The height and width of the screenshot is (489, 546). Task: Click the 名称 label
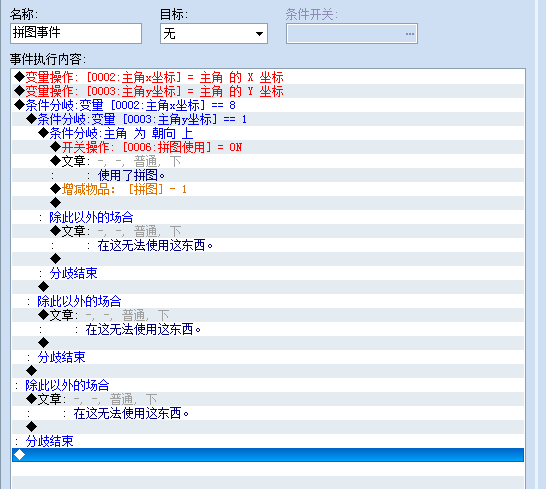(24, 14)
